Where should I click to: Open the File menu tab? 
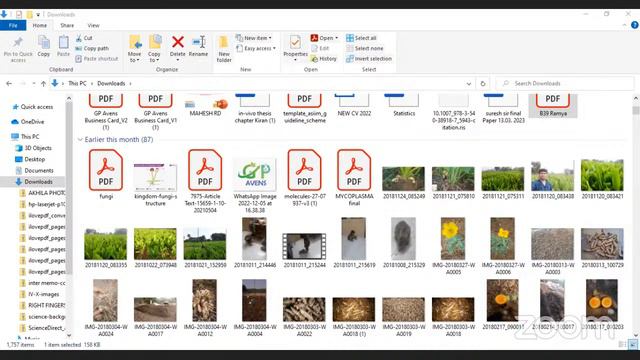point(13,25)
